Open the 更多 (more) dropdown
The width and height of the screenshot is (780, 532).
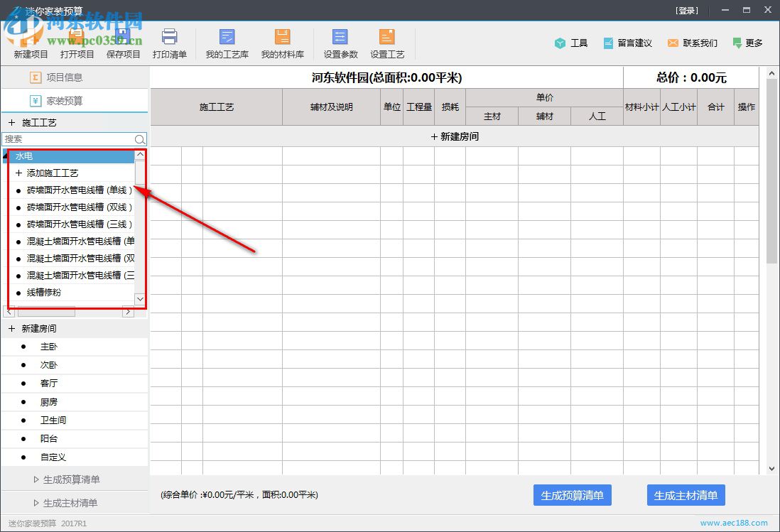(747, 43)
